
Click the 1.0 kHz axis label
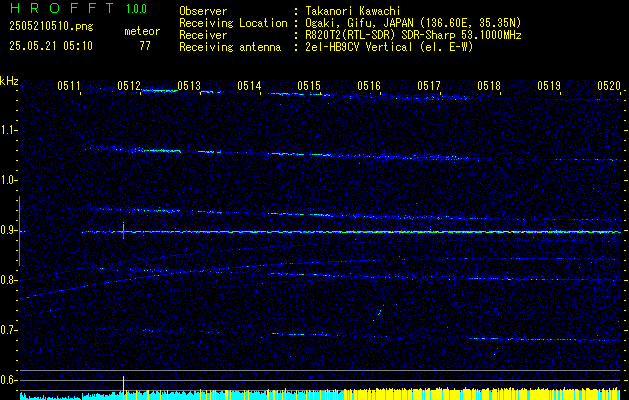click(8, 181)
